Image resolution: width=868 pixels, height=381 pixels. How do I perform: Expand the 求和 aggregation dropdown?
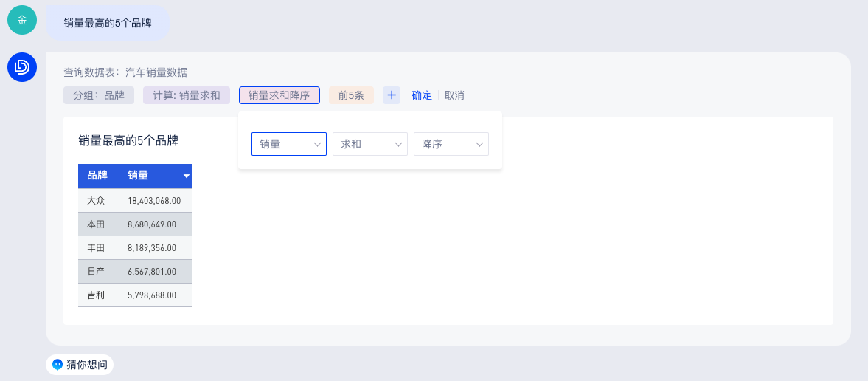[369, 144]
